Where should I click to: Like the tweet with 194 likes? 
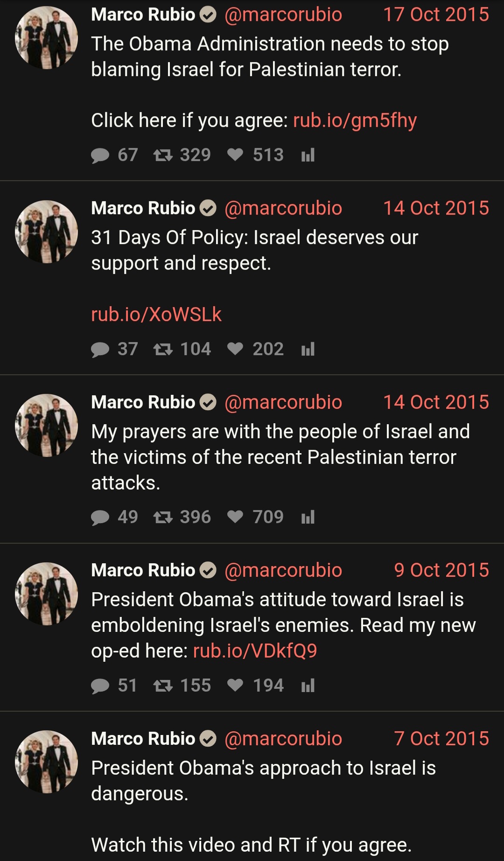point(235,686)
